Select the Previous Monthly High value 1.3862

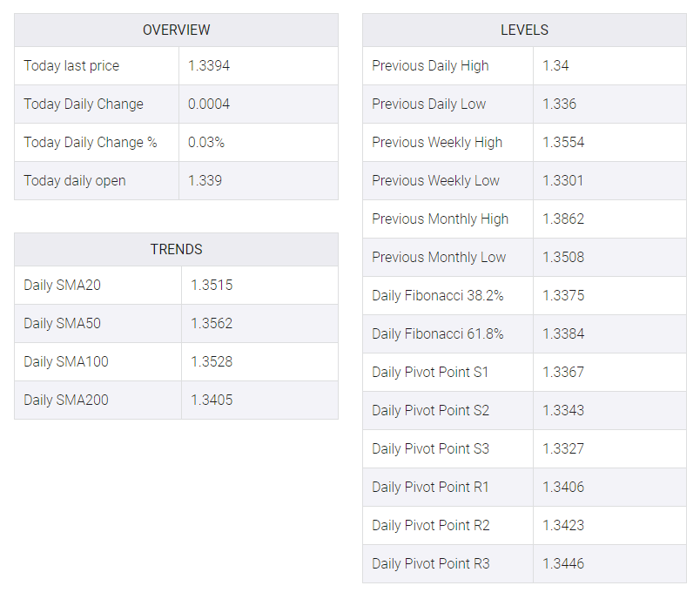pyautogui.click(x=563, y=219)
